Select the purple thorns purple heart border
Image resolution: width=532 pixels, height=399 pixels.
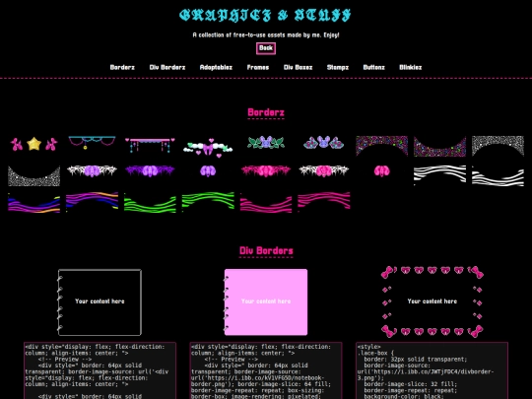(x=150, y=170)
